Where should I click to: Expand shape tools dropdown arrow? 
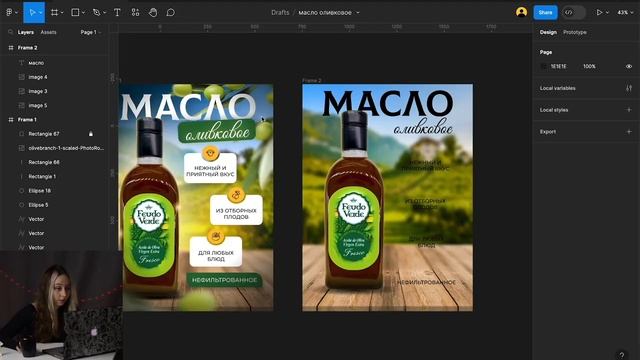coord(83,13)
